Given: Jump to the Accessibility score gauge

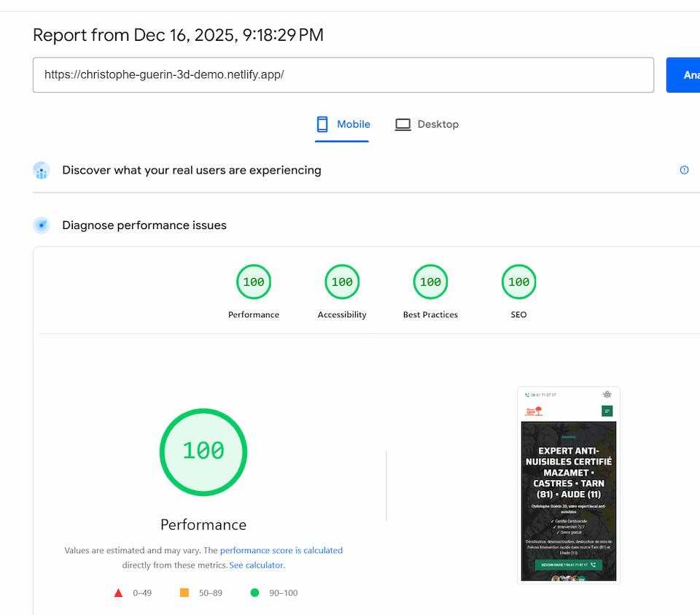Looking at the screenshot, I should (342, 282).
